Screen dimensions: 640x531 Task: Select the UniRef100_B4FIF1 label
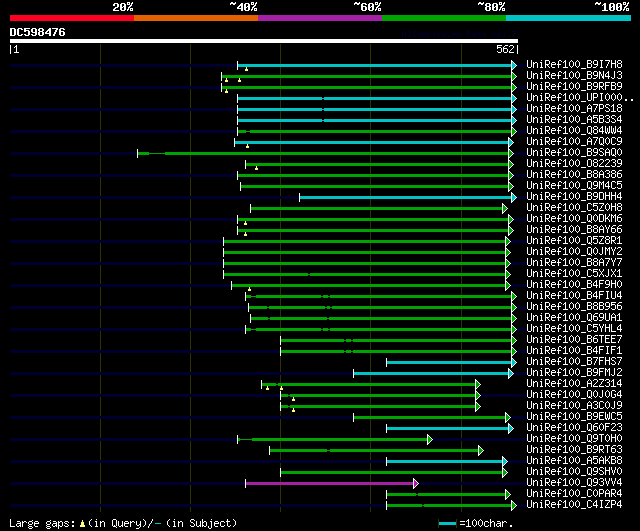[574, 350]
